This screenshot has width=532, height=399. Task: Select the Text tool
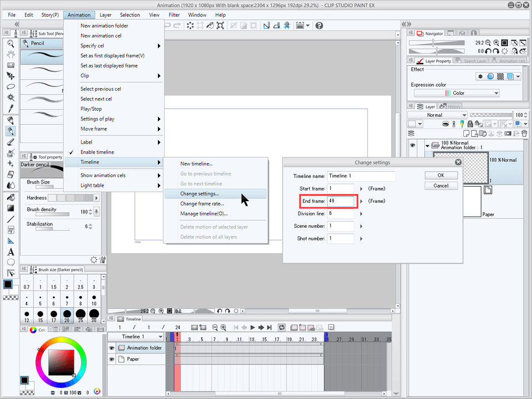click(11, 252)
